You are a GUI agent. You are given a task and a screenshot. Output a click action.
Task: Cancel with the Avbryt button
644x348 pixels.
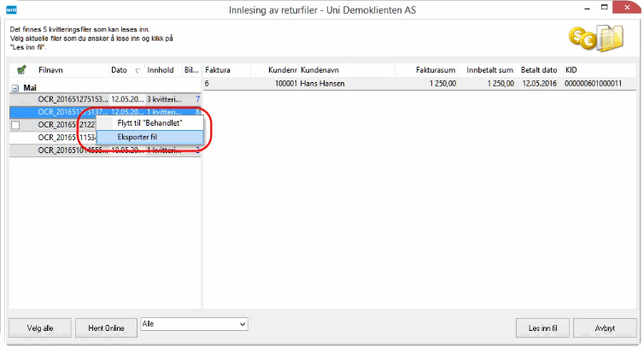[605, 327]
